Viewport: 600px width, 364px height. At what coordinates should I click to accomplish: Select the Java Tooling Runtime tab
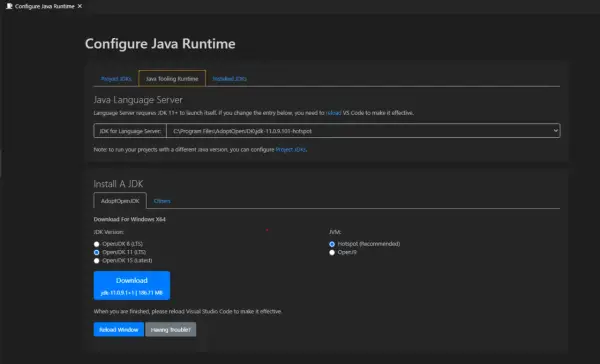[x=172, y=78]
